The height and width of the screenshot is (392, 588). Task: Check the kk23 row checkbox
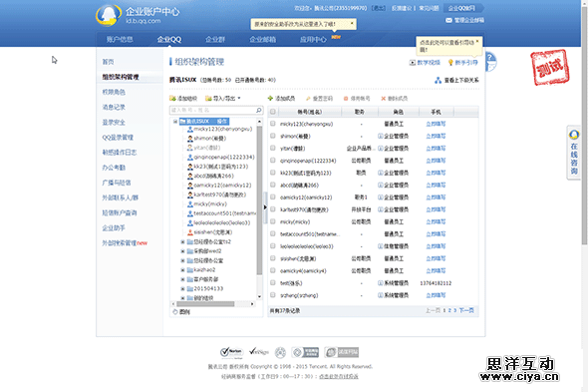[x=273, y=173]
